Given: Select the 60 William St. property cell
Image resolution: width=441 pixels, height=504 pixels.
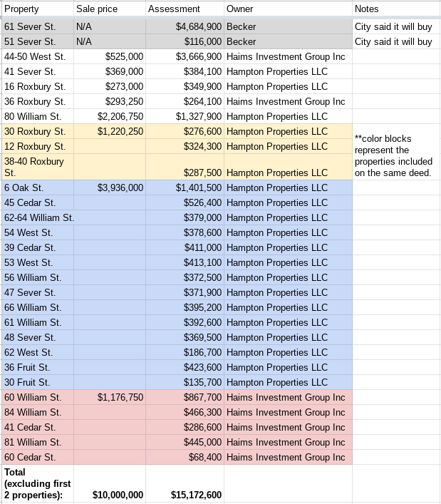Looking at the screenshot, I should click(x=33, y=398).
